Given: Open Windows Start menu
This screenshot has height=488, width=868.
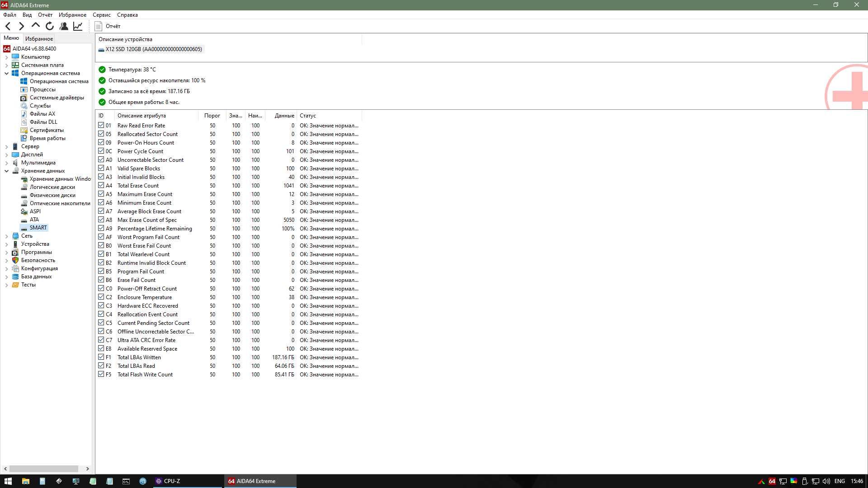Looking at the screenshot, I should 8,481.
